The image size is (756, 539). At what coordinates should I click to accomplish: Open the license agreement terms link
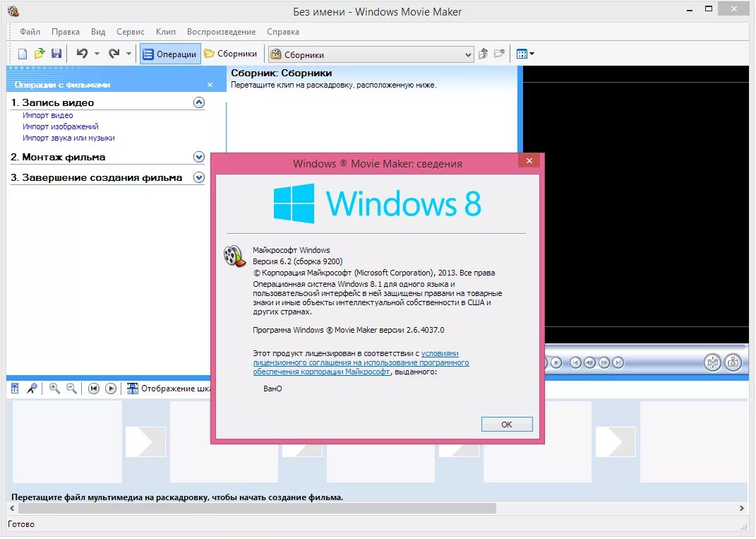tap(361, 362)
